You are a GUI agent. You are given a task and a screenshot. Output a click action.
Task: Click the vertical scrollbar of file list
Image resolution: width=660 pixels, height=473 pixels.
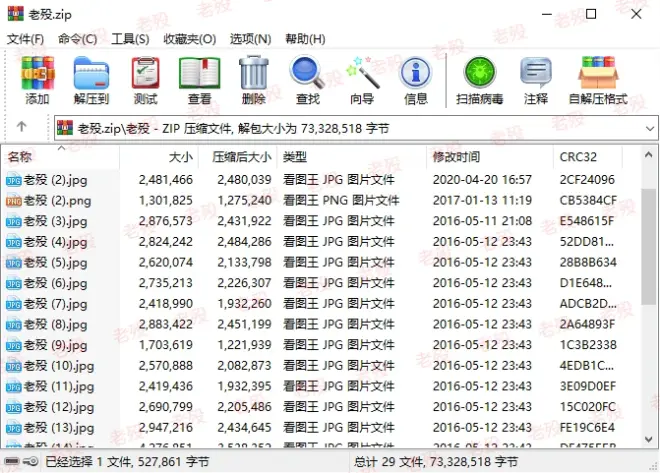(651, 300)
